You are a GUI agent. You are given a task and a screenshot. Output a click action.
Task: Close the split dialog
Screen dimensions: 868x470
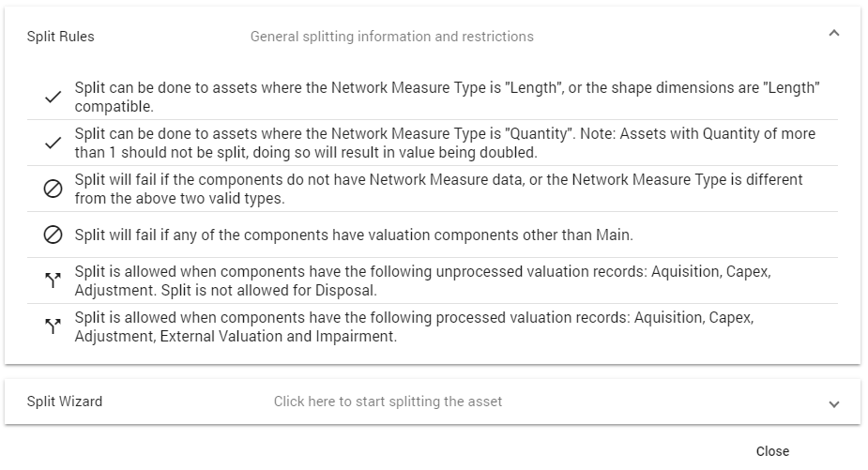[773, 451]
